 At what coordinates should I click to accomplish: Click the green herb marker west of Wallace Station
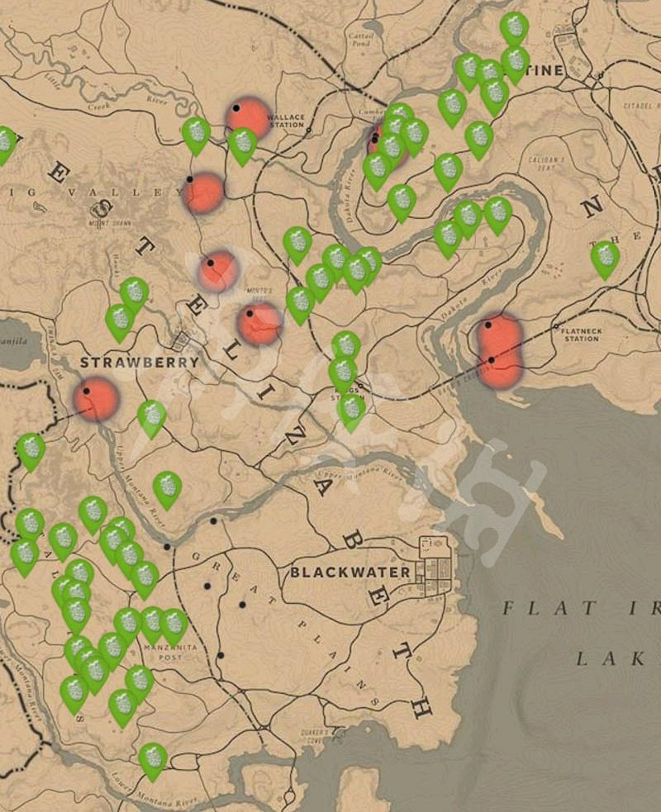point(196,134)
